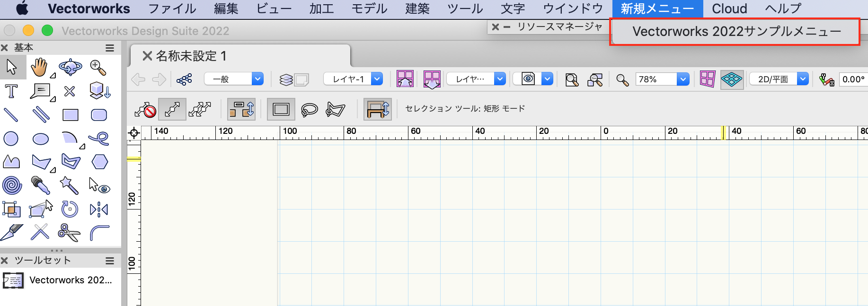Open the Cloud menu
This screenshot has height=306, width=868.
pyautogui.click(x=729, y=9)
